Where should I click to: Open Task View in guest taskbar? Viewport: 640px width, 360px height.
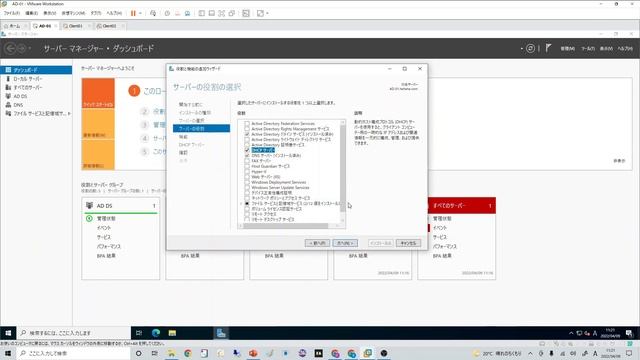[139, 333]
